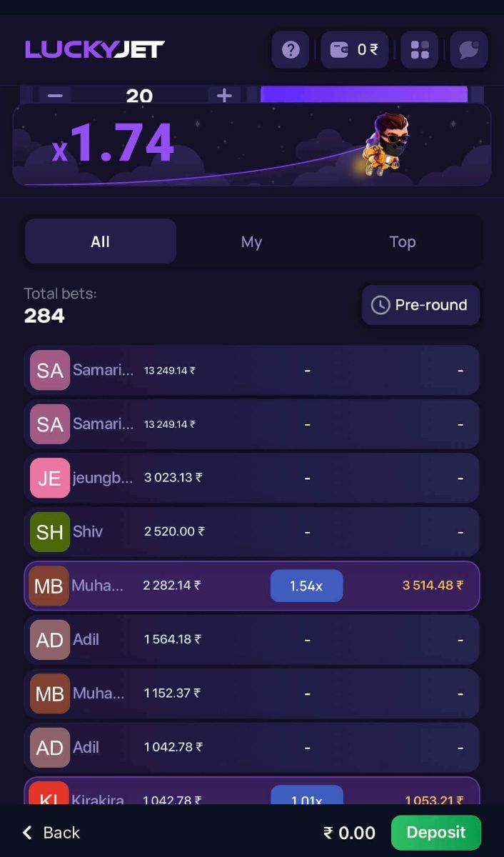This screenshot has height=857, width=504.
Task: Click the LuckyJet logo
Action: point(95,49)
